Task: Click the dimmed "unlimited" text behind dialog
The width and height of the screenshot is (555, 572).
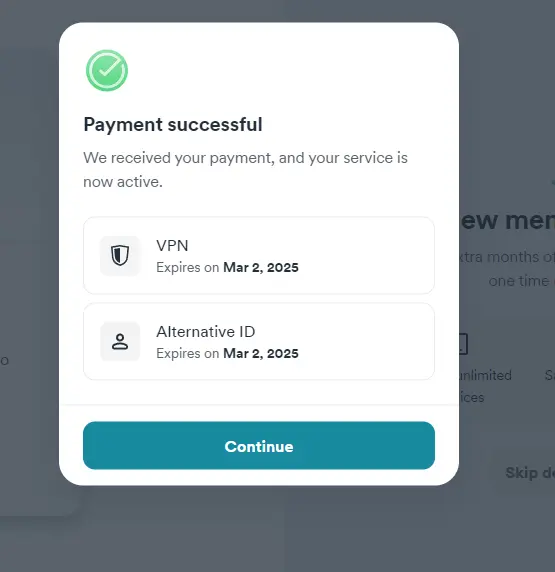Action: pos(485,375)
